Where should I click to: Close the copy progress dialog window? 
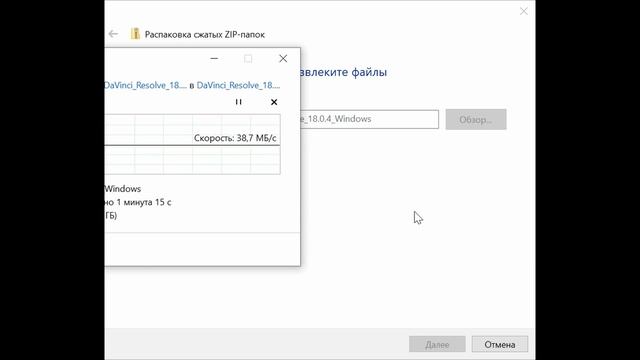click(x=283, y=58)
